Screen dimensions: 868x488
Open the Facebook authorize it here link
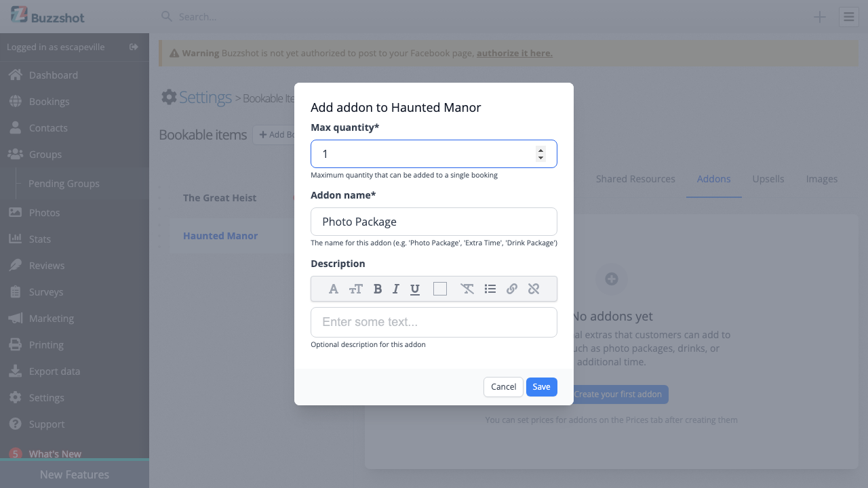(x=514, y=52)
